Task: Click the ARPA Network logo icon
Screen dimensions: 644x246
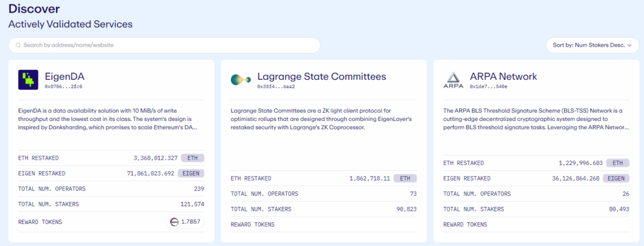Action: tap(453, 80)
